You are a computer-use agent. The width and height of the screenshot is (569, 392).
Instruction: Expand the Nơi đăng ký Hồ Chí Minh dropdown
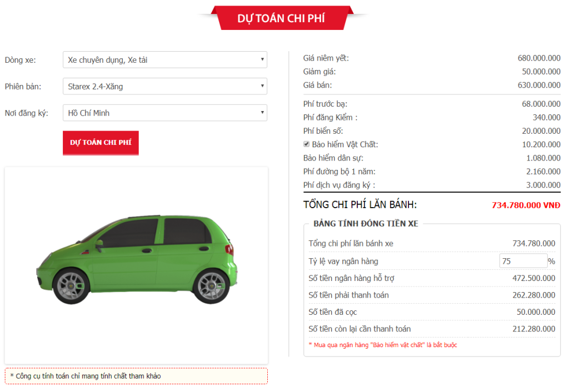(x=164, y=113)
